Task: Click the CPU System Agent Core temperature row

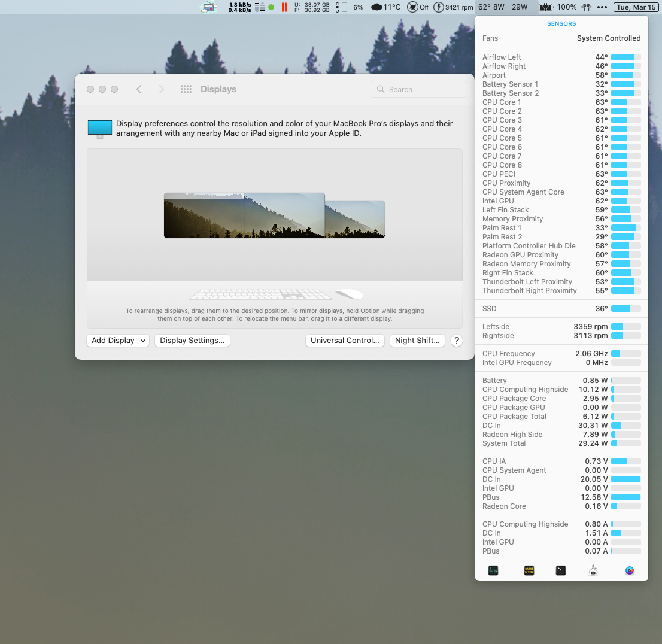Action: pos(561,192)
